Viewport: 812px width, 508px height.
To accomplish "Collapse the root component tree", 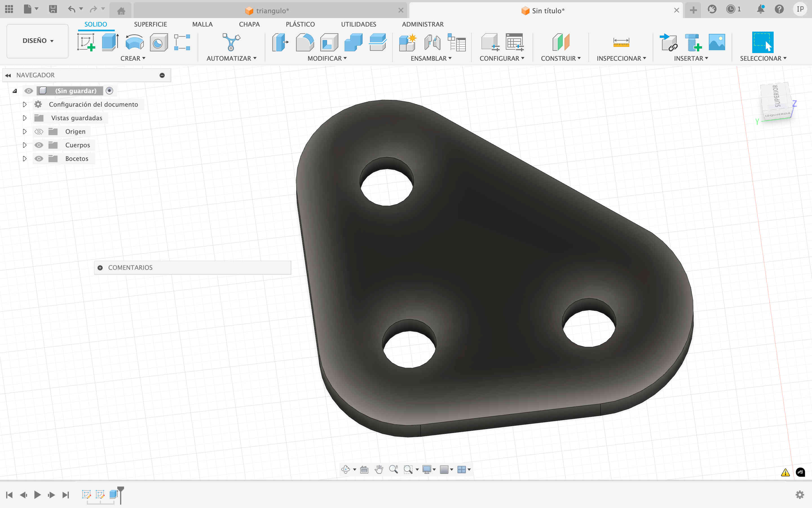I will point(15,91).
